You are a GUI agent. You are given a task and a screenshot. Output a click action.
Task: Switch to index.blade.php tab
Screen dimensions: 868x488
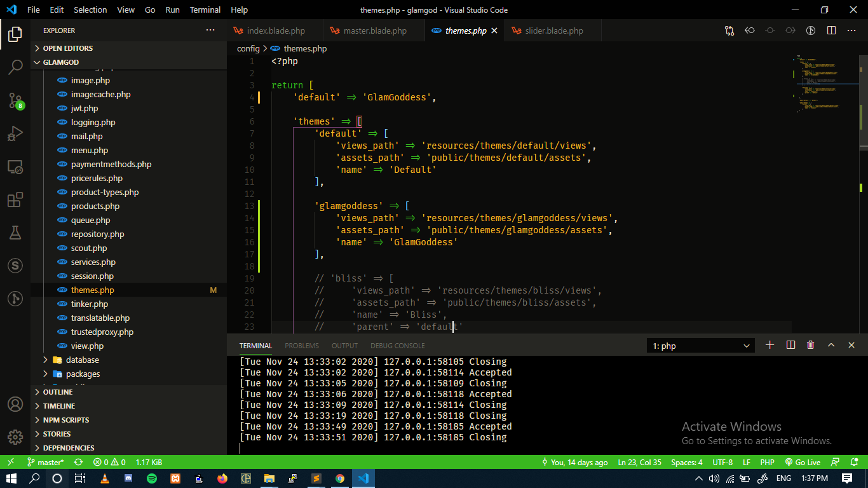pos(275,30)
